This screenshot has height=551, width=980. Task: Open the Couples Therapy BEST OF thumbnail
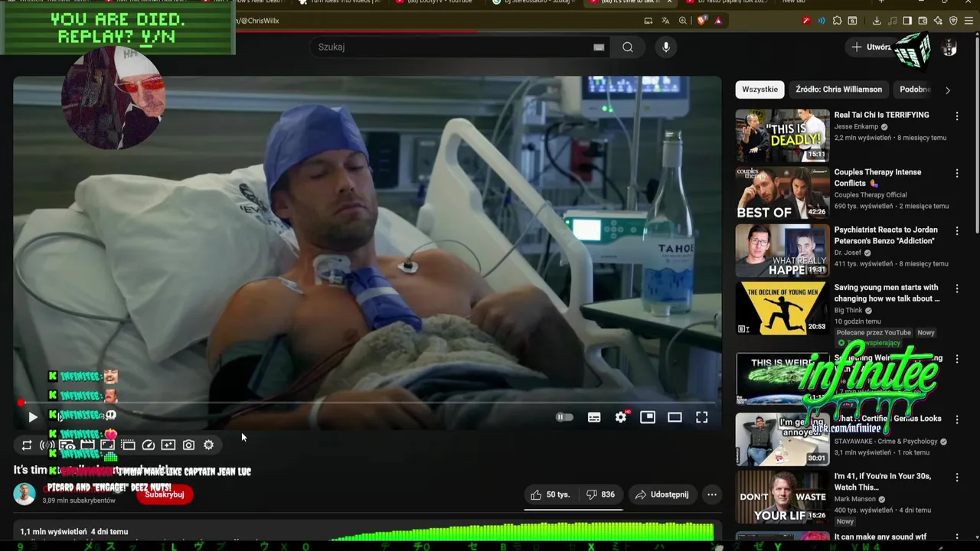(x=782, y=193)
